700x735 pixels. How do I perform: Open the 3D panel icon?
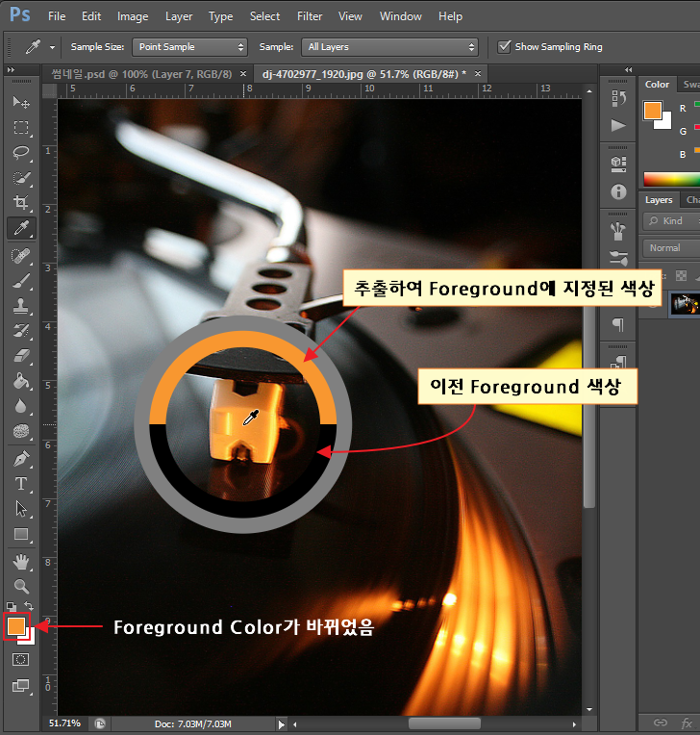pos(618,165)
